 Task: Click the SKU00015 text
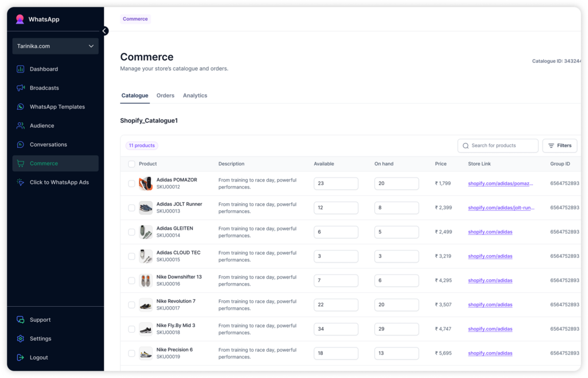point(168,260)
